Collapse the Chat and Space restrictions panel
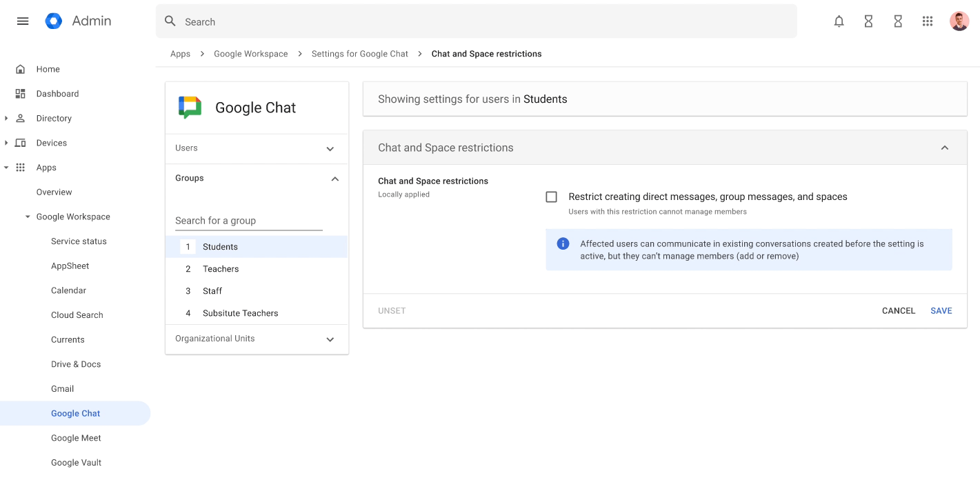980x489 pixels. (945, 148)
